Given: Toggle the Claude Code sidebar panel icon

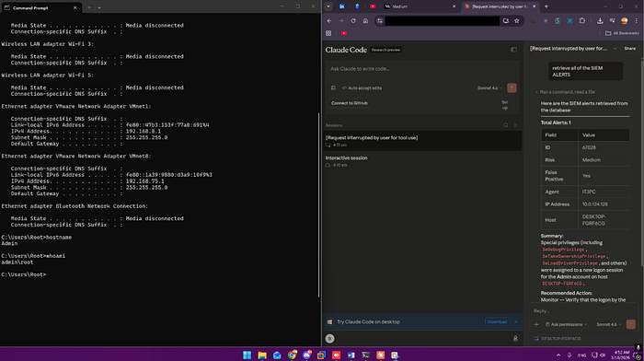Looking at the screenshot, I should pyautogui.click(x=513, y=50).
